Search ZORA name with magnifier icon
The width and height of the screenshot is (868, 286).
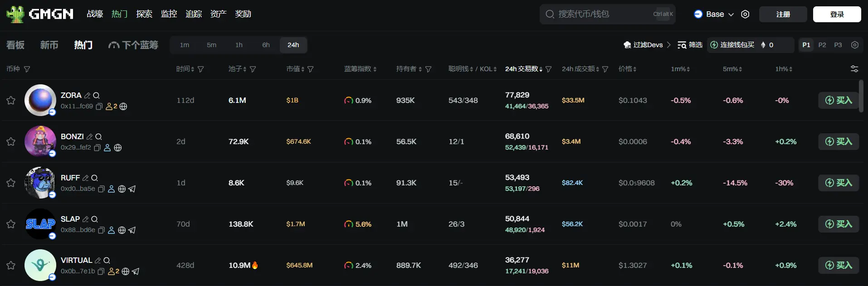[x=96, y=96]
